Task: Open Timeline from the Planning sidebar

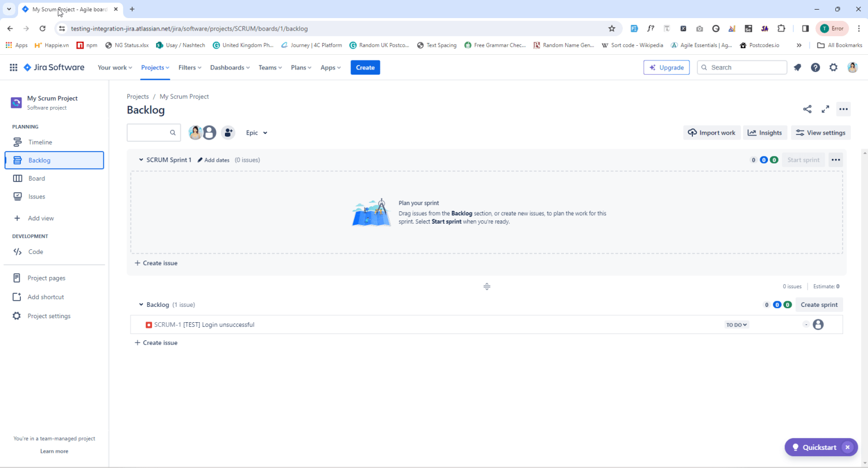Action: pos(40,142)
